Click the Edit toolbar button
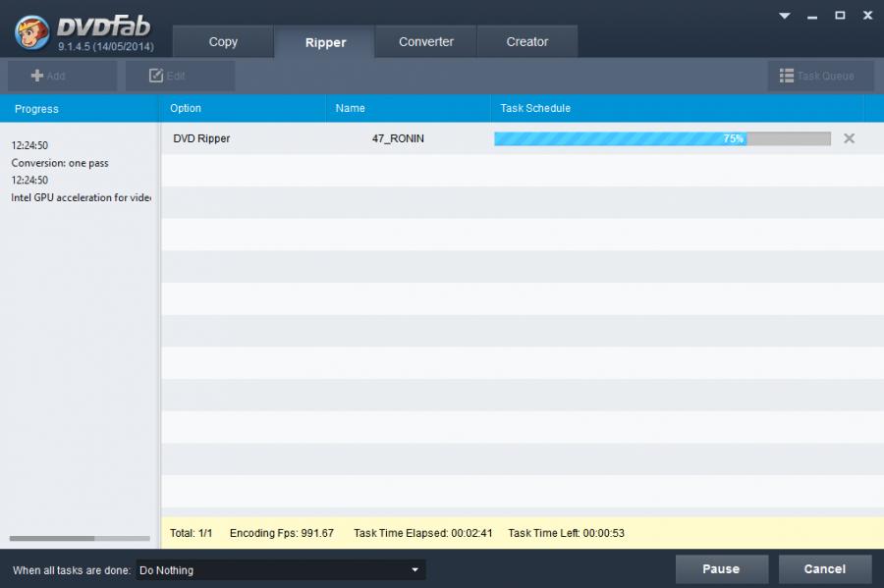 point(180,76)
